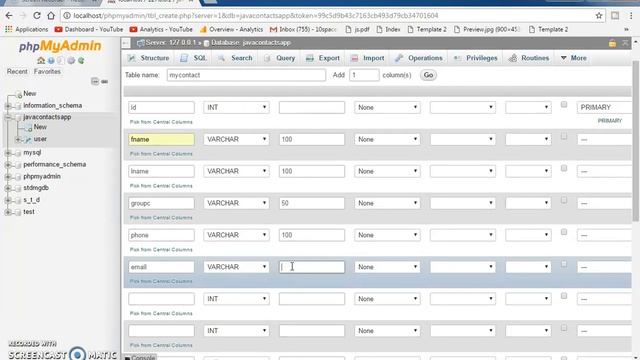This screenshot has width=640, height=360.
Task: Open the Search tab
Action: 236,58
